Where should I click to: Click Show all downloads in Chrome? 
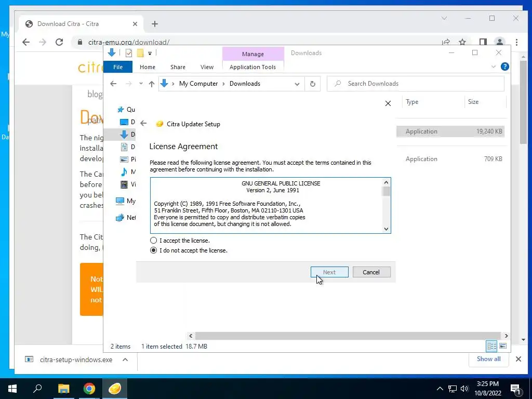pyautogui.click(x=488, y=359)
